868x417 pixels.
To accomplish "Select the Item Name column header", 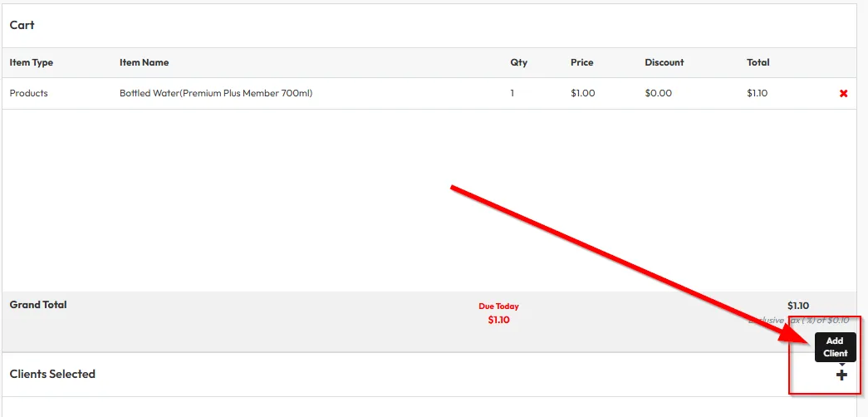I will pos(144,62).
